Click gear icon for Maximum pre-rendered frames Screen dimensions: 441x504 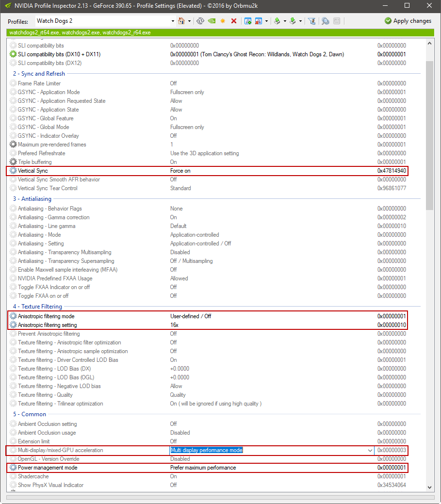tap(13, 145)
